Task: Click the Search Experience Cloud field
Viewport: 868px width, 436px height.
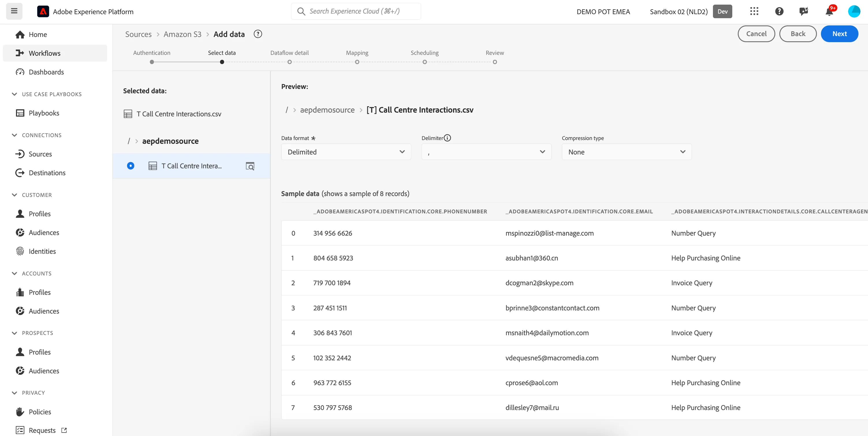Action: (x=356, y=11)
